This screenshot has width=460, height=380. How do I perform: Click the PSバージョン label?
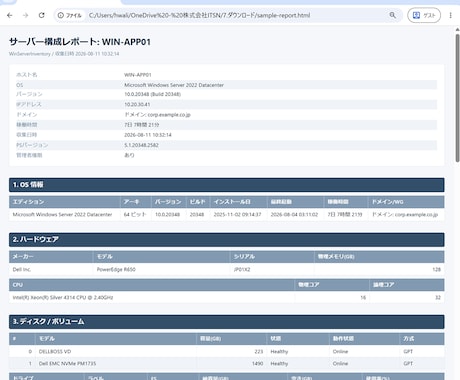[x=32, y=145]
